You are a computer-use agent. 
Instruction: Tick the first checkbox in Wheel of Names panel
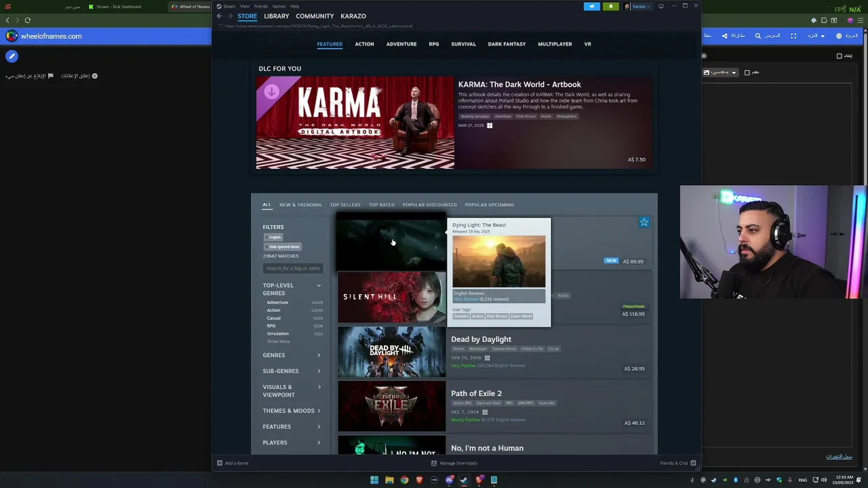(840, 56)
